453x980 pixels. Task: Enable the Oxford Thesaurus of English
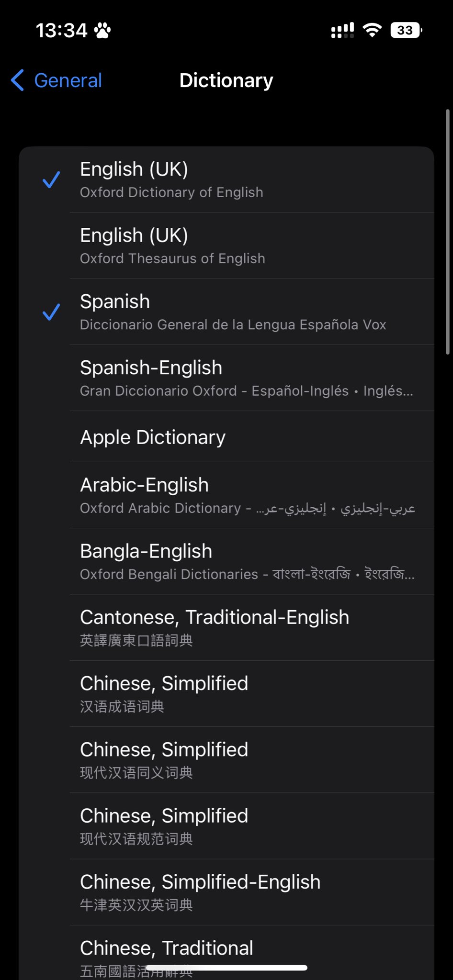[251, 245]
